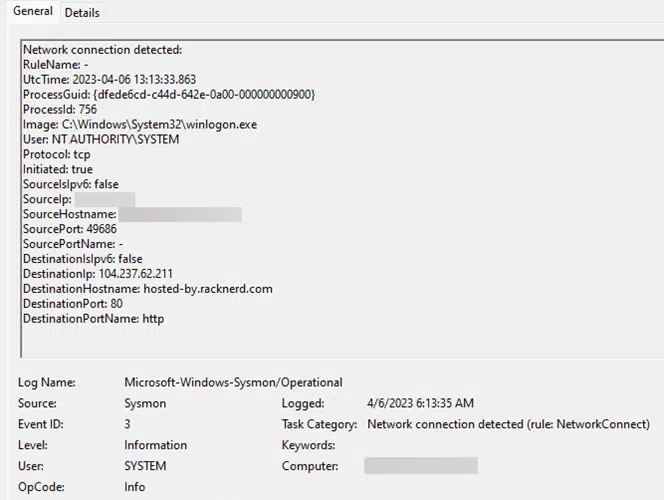Image resolution: width=664 pixels, height=500 pixels.
Task: Select the SourceHostname line
Action: point(132,214)
